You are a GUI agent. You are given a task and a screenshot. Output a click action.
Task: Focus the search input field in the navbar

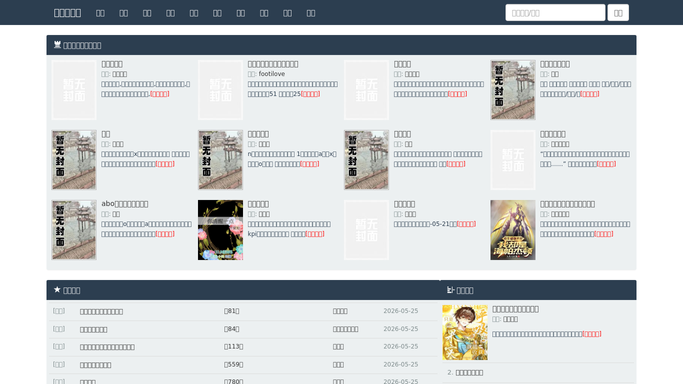click(x=555, y=13)
